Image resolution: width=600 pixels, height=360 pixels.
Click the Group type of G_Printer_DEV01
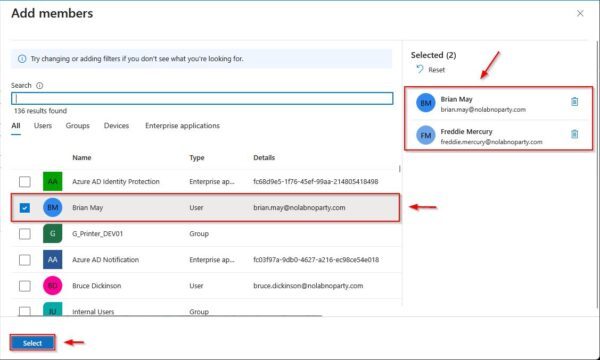click(x=199, y=233)
